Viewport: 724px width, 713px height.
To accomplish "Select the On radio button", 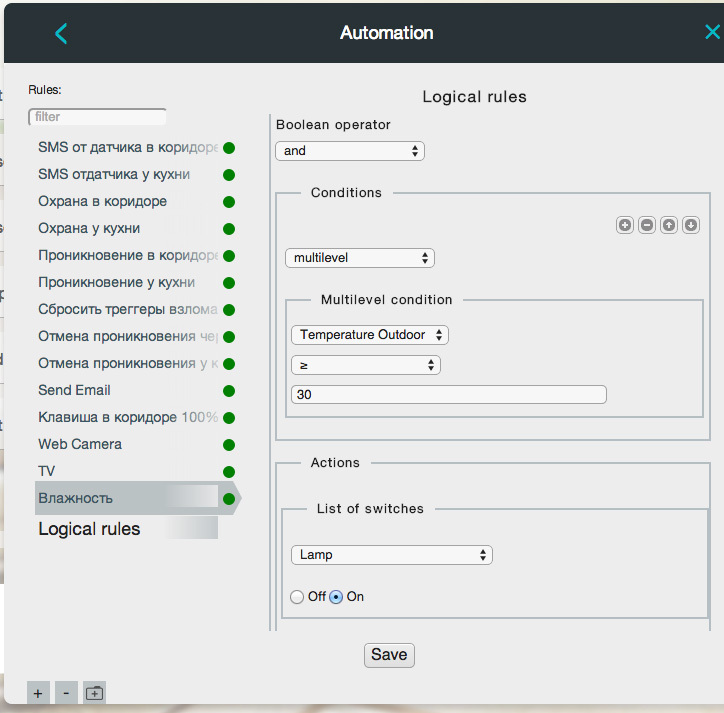I will point(336,597).
